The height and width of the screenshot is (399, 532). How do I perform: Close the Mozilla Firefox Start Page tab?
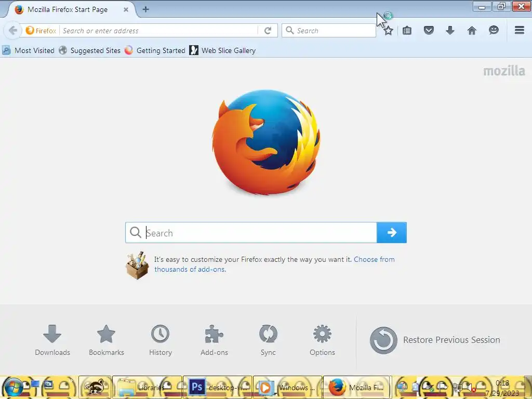(x=126, y=9)
